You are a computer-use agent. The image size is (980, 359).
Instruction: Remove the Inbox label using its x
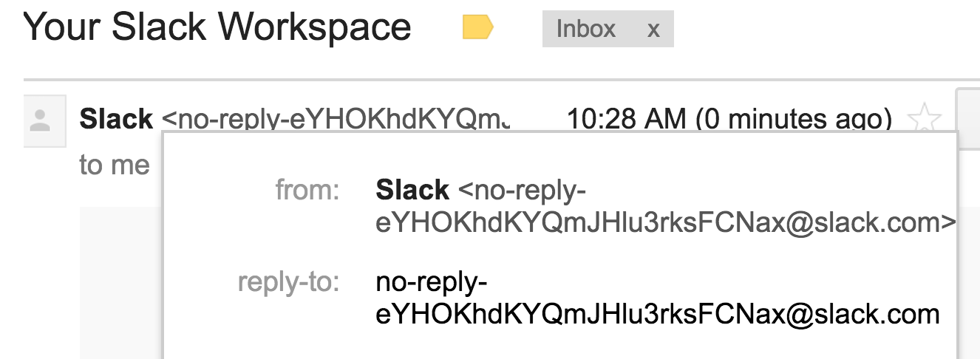(x=653, y=29)
